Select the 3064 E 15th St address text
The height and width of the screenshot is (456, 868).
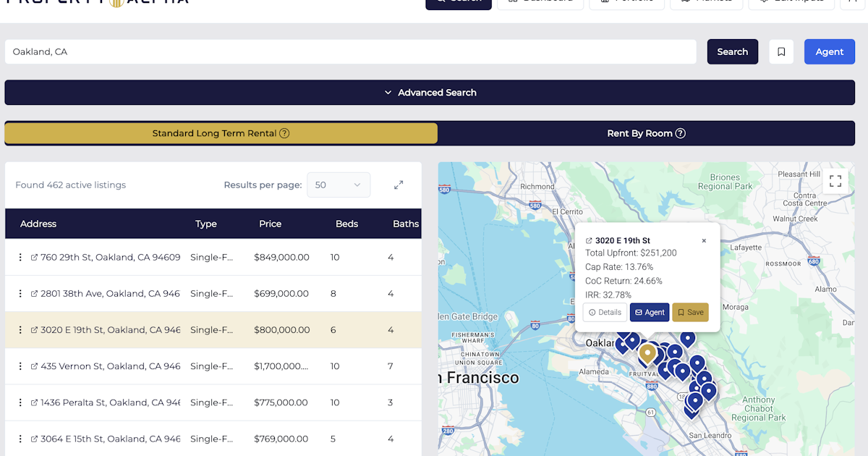[x=111, y=439]
